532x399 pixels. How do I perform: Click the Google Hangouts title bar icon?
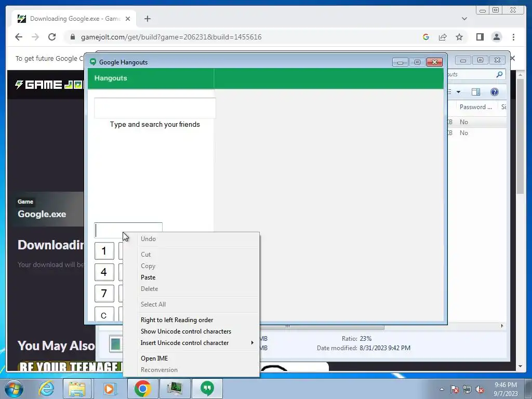tap(93, 62)
